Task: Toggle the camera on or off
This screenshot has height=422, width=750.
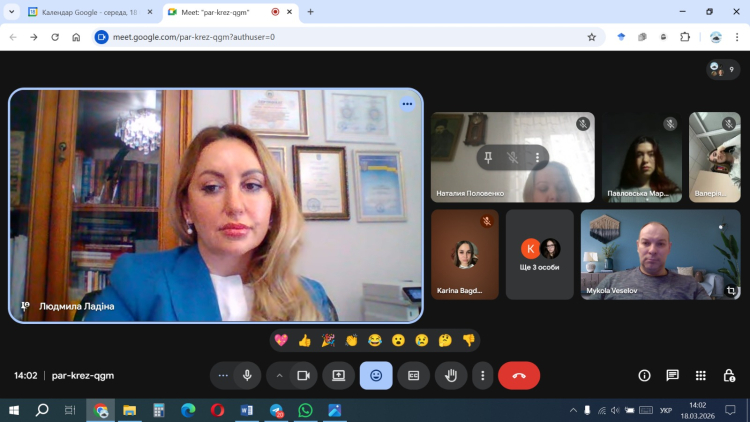Action: [303, 375]
